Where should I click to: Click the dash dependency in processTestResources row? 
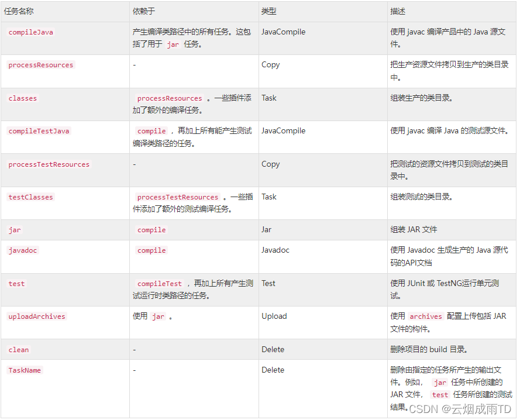pos(135,164)
